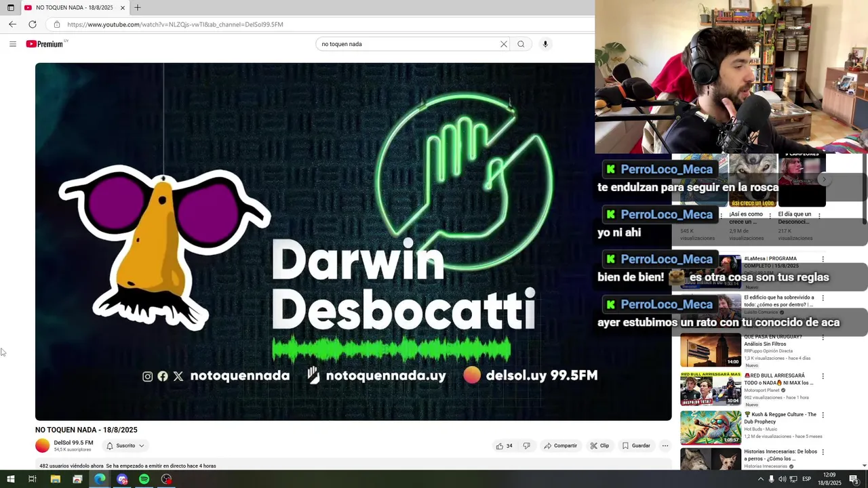
Task: Start voice search with microphone icon
Action: 545,44
